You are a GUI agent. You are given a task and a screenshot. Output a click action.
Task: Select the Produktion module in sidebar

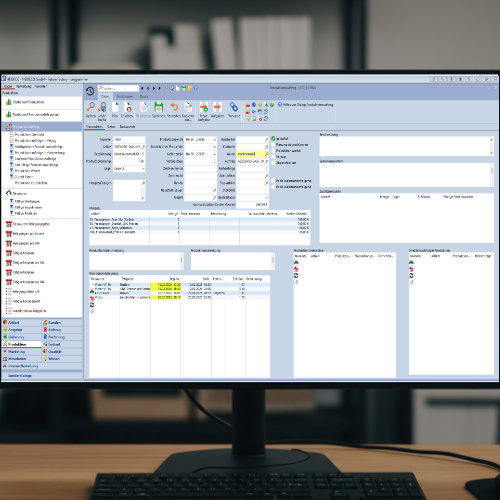21,344
